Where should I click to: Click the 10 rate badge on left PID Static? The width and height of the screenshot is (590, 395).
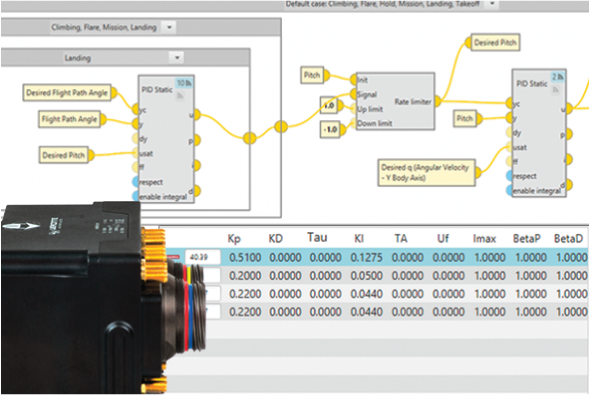point(184,83)
